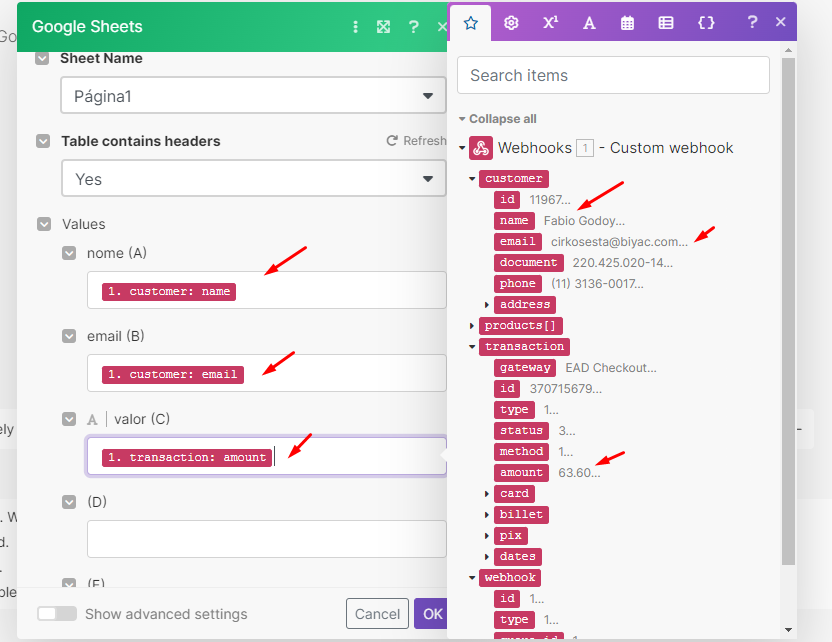Screen dimensions: 832x642
Task: Toggle the nome (A) checkbox
Action: pyautogui.click(x=69, y=253)
